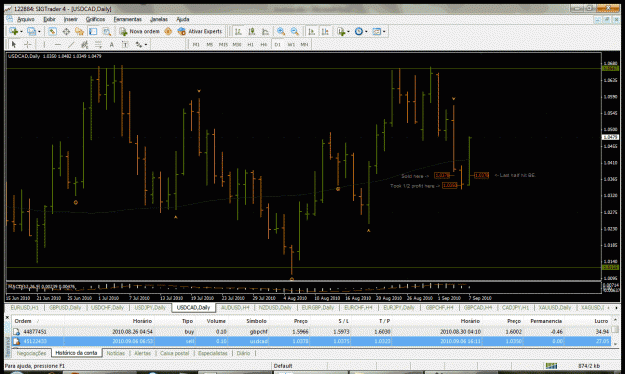Image resolution: width=625 pixels, height=374 pixels.
Task: Toggle the Market Watch window icon
Action: coord(52,31)
